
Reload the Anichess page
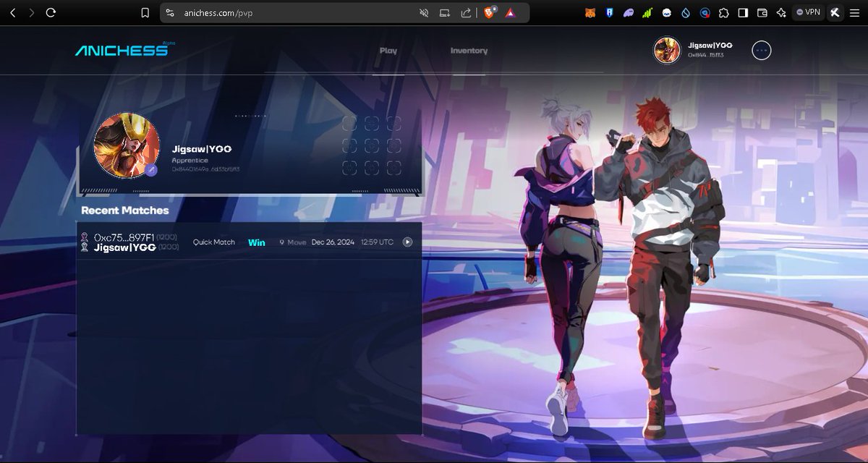point(51,12)
